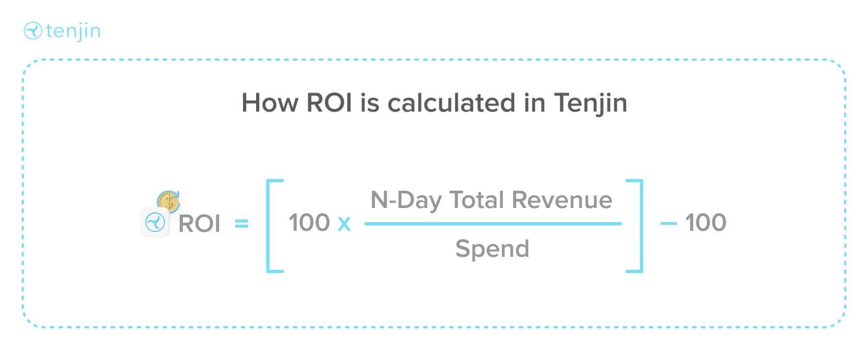
Task: Click the blue fraction divider line
Action: tap(493, 223)
